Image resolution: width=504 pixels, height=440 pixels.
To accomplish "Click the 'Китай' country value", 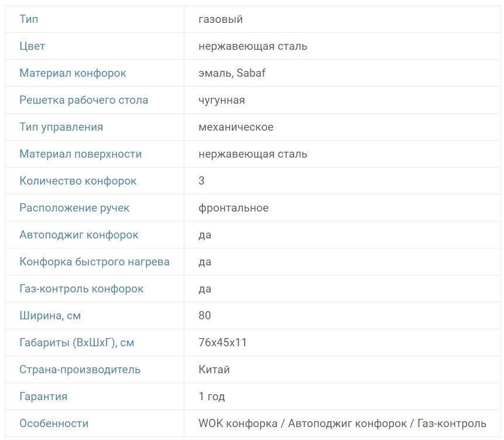I will pyautogui.click(x=214, y=370).
